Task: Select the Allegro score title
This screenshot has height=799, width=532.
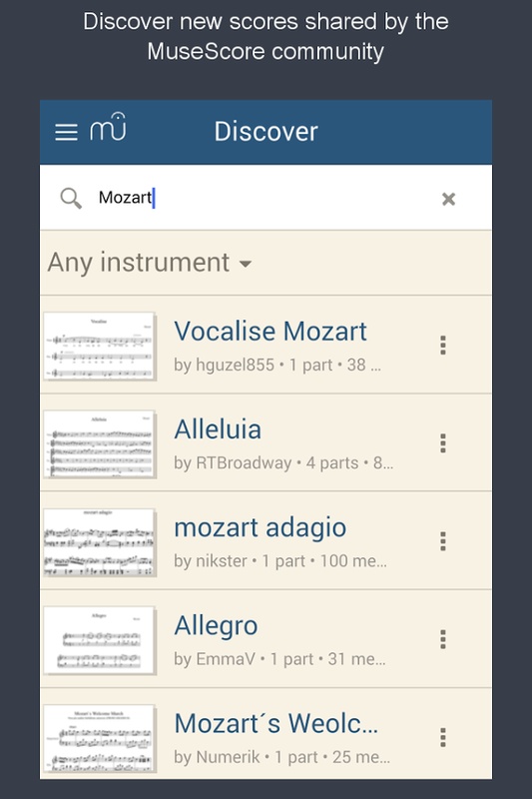Action: pyautogui.click(x=216, y=626)
